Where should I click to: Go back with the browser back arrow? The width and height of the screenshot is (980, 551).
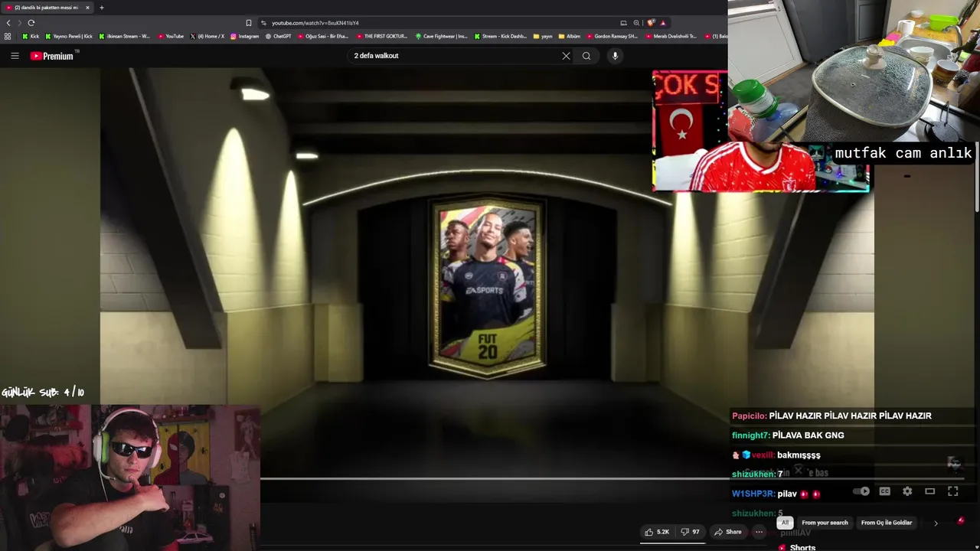(x=8, y=23)
